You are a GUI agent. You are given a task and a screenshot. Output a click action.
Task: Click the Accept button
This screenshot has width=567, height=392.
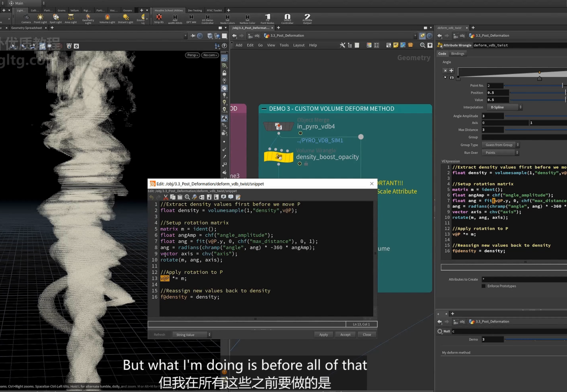click(345, 335)
